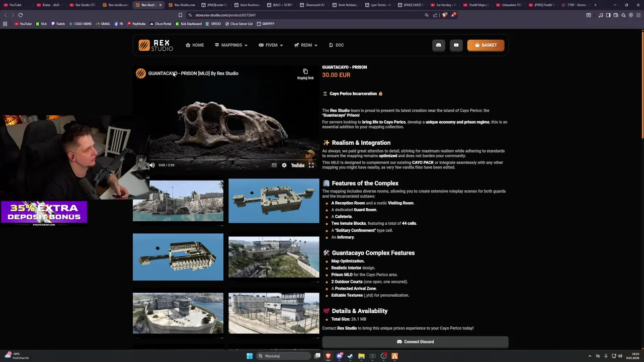Click the Windows taskbar search box Wyszukaj
Viewport: 644px width, 362px height.
pos(284,356)
